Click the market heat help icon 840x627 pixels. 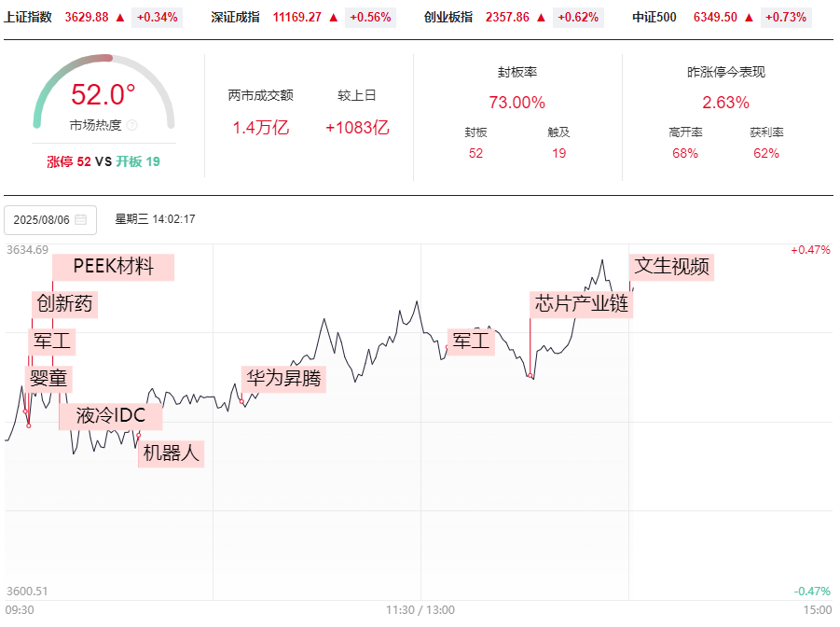(131, 125)
